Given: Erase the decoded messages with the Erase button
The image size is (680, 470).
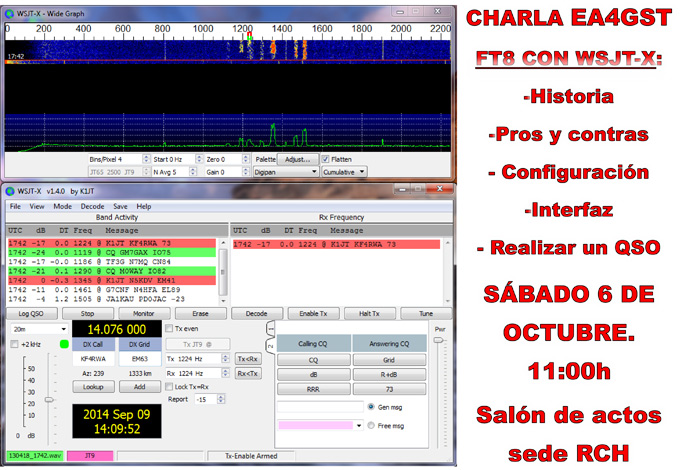Looking at the screenshot, I should coord(200,313).
